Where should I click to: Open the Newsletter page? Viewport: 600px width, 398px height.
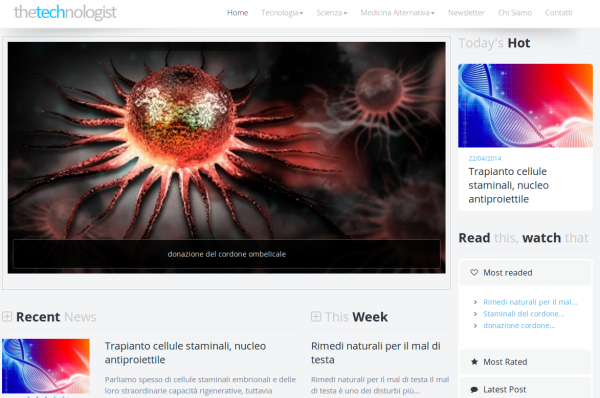tap(466, 13)
